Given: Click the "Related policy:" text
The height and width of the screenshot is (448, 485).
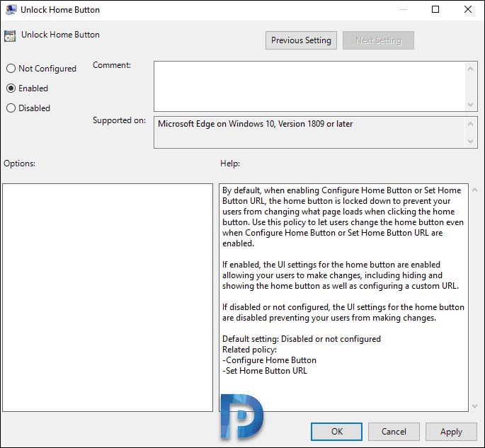Looking at the screenshot, I should coord(249,350).
